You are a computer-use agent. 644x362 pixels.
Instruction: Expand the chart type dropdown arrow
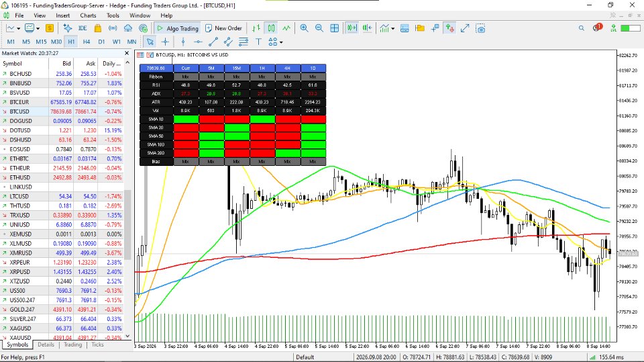[19, 29]
